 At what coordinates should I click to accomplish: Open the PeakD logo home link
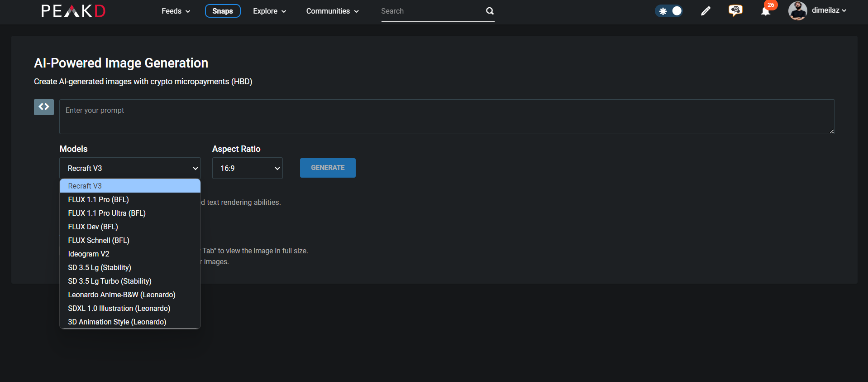tap(73, 11)
